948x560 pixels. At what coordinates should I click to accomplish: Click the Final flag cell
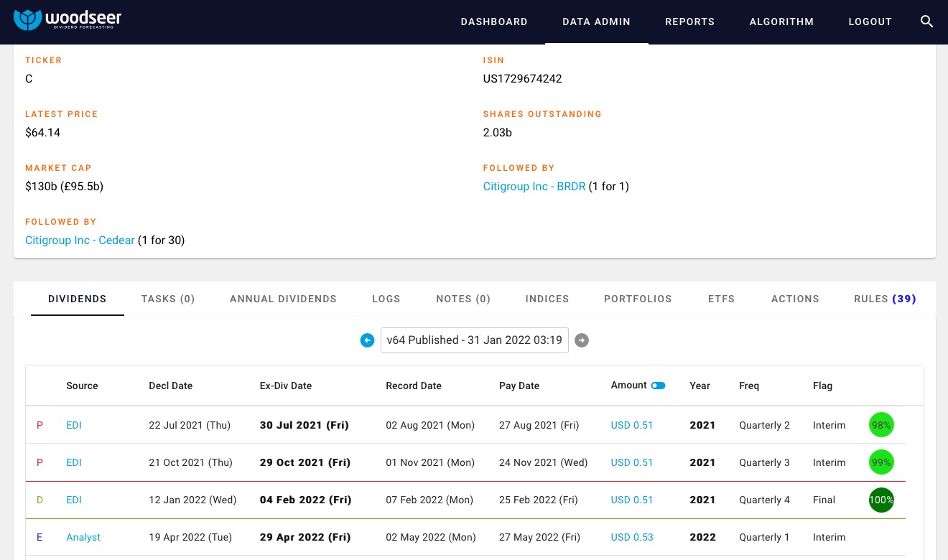tap(824, 500)
